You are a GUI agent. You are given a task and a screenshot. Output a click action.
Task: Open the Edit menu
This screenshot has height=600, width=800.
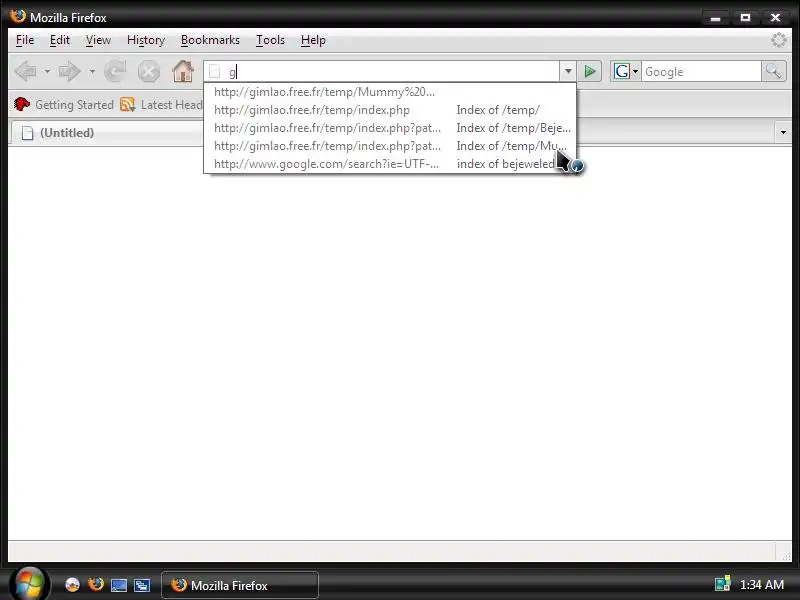(x=60, y=40)
